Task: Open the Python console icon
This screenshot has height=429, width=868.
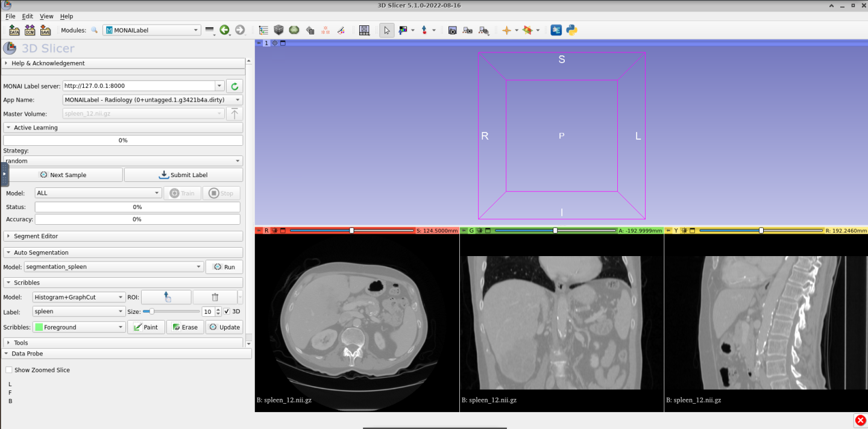Action: (571, 30)
